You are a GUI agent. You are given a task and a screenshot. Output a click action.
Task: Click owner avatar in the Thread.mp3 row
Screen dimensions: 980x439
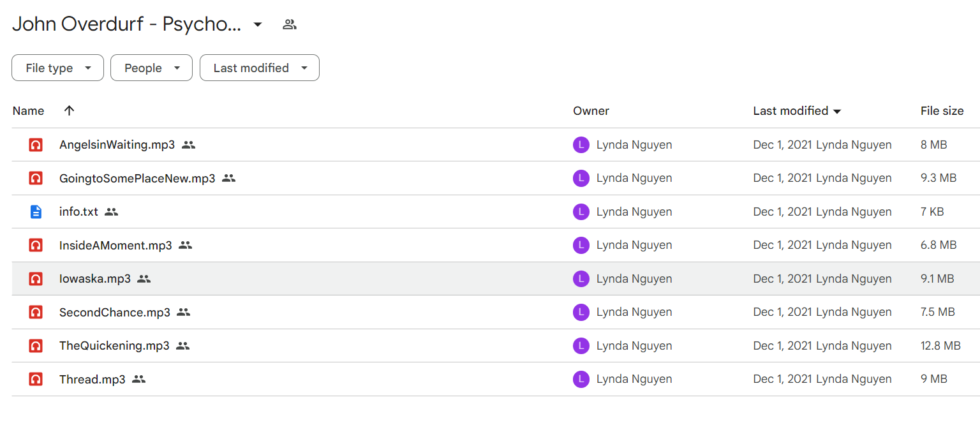(581, 379)
